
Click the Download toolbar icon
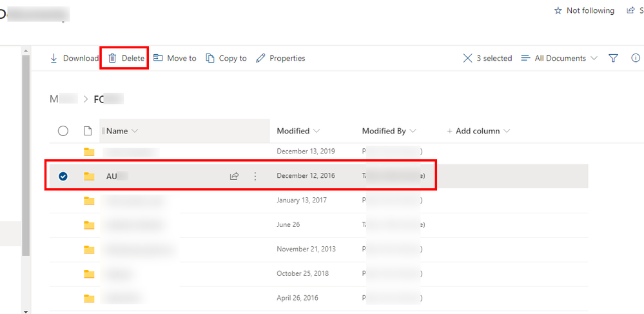pos(54,58)
